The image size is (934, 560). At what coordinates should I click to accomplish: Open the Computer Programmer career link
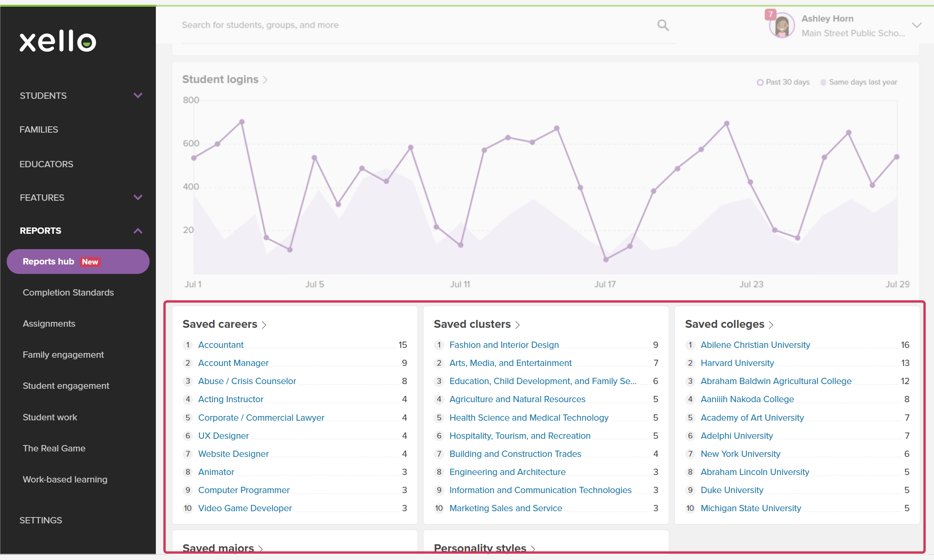click(x=244, y=490)
